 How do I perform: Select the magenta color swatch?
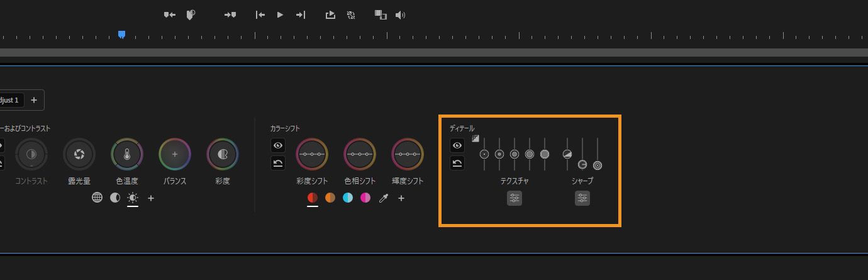365,198
